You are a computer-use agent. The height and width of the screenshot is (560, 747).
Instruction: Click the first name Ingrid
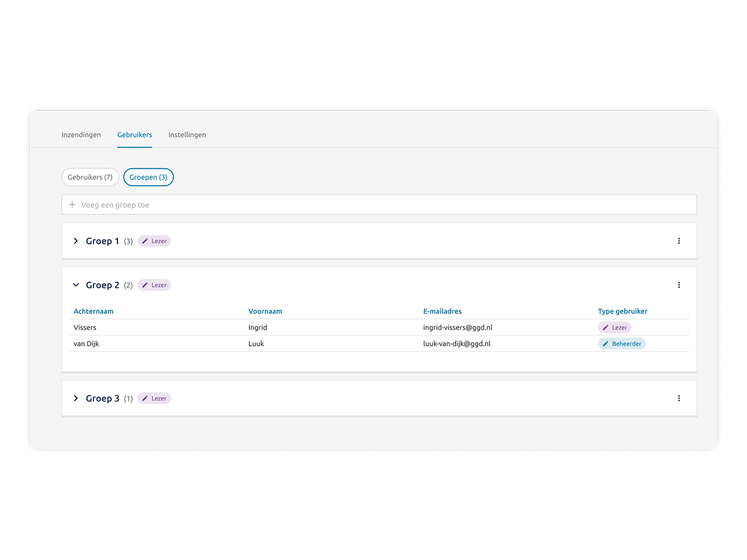(258, 328)
